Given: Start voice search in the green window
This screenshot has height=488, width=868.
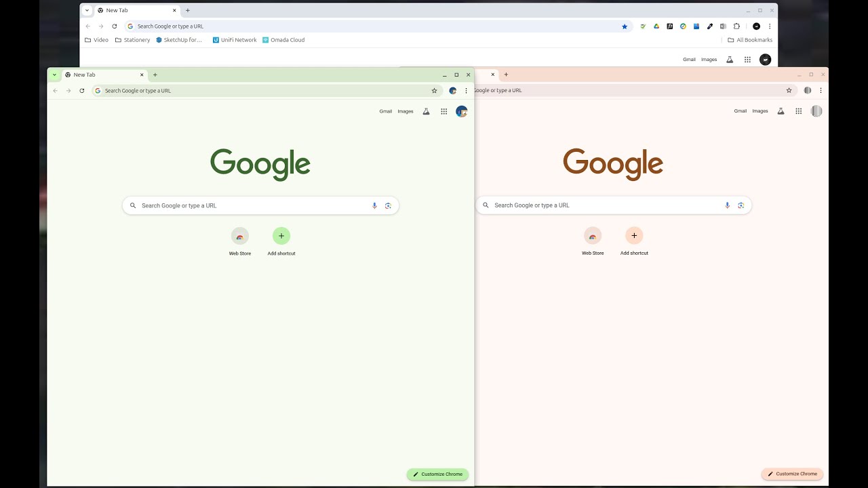Looking at the screenshot, I should 374,205.
